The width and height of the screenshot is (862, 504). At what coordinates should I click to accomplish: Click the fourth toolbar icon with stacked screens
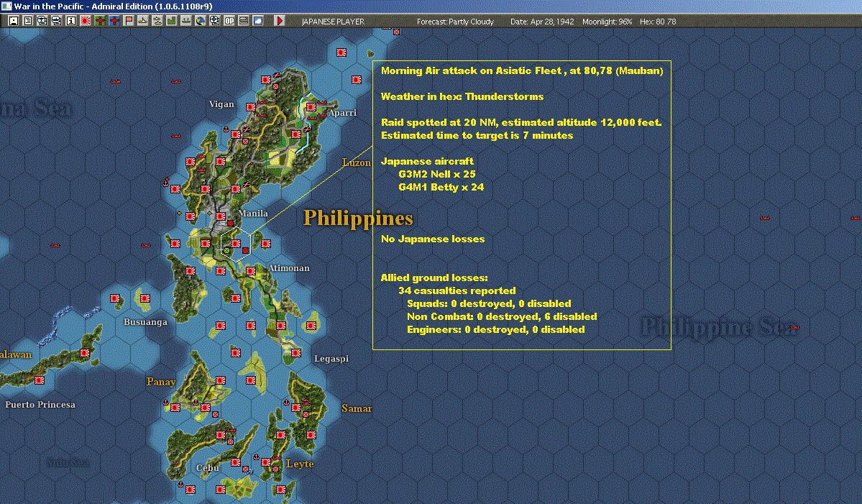point(57,21)
